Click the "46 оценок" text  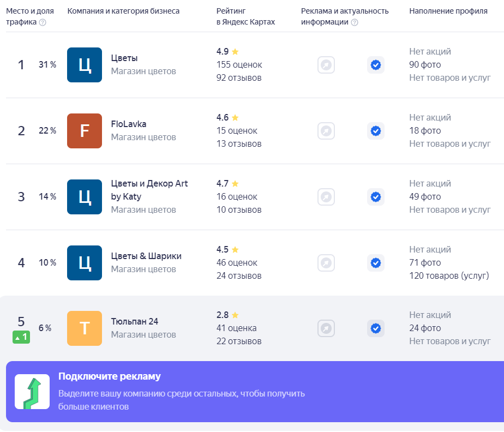pyautogui.click(x=237, y=262)
